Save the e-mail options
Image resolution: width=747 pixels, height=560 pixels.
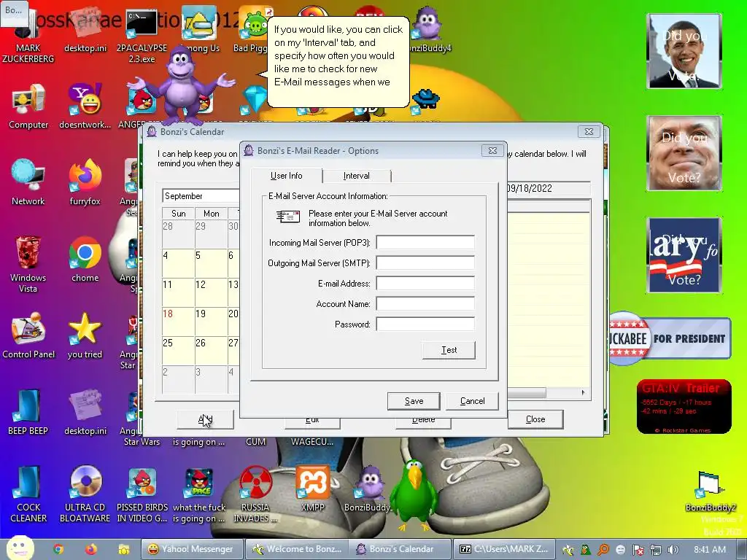414,401
